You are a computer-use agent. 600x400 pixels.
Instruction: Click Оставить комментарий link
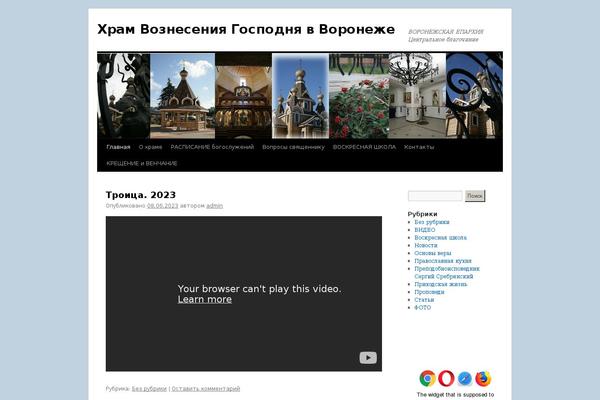(x=206, y=389)
